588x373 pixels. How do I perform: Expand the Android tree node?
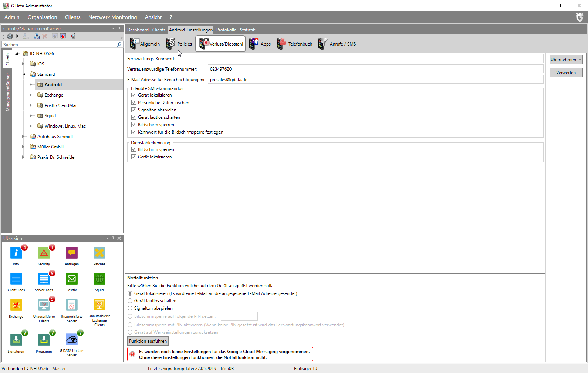pyautogui.click(x=31, y=85)
